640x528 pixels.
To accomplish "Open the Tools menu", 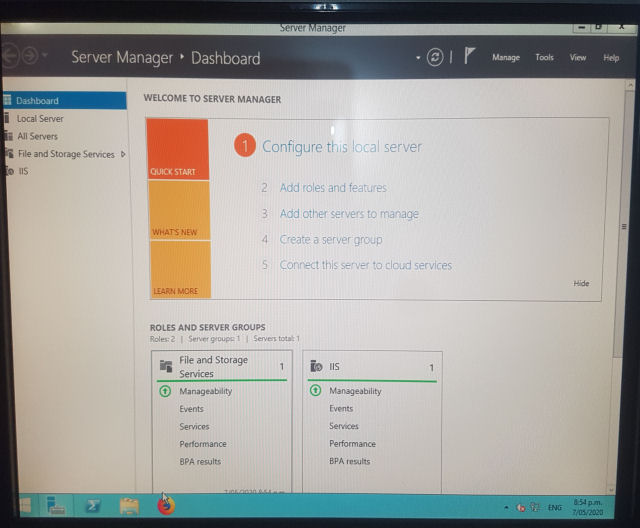I will pos(544,58).
